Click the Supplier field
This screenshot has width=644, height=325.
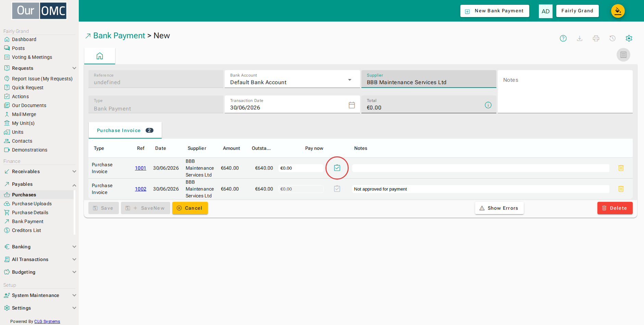429,79
